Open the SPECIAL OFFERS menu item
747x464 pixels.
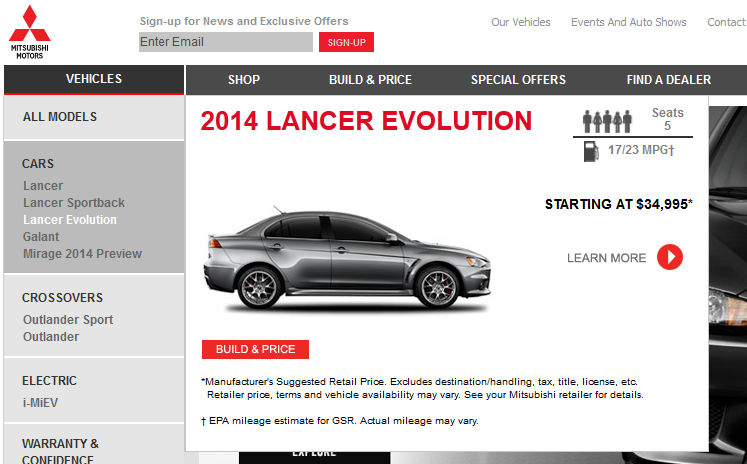[518, 80]
